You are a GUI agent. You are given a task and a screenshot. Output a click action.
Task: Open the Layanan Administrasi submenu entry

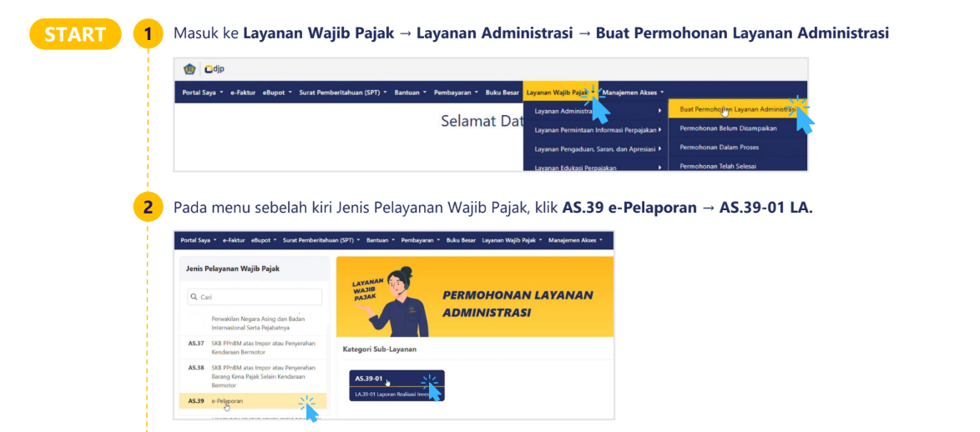(596, 111)
